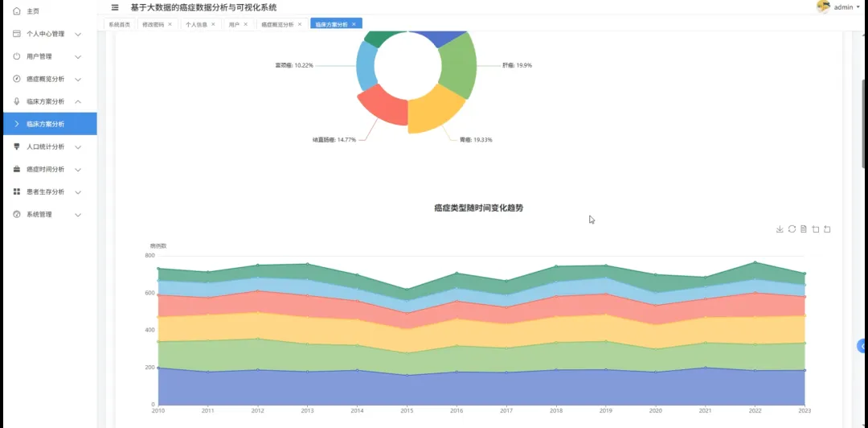
Task: Expand the 癌症概览分析 sidebar chevron
Action: click(x=78, y=80)
